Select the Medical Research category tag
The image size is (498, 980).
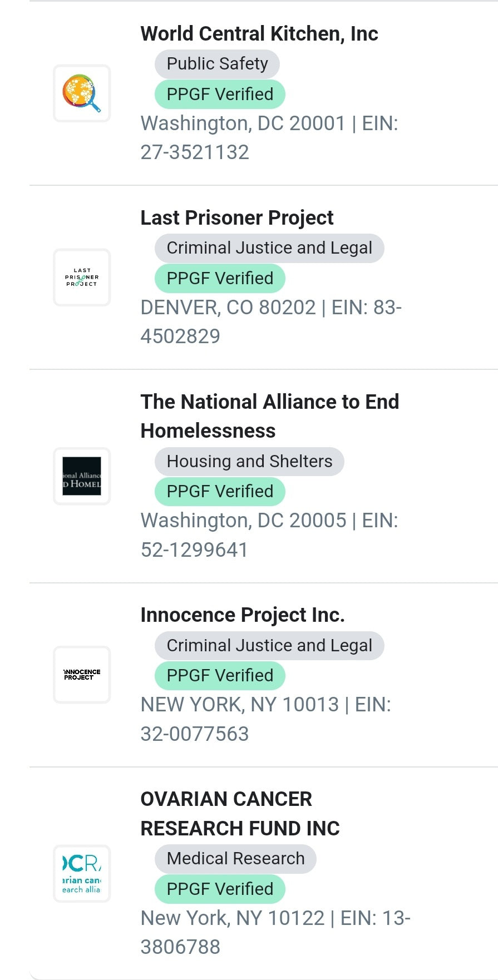click(235, 859)
